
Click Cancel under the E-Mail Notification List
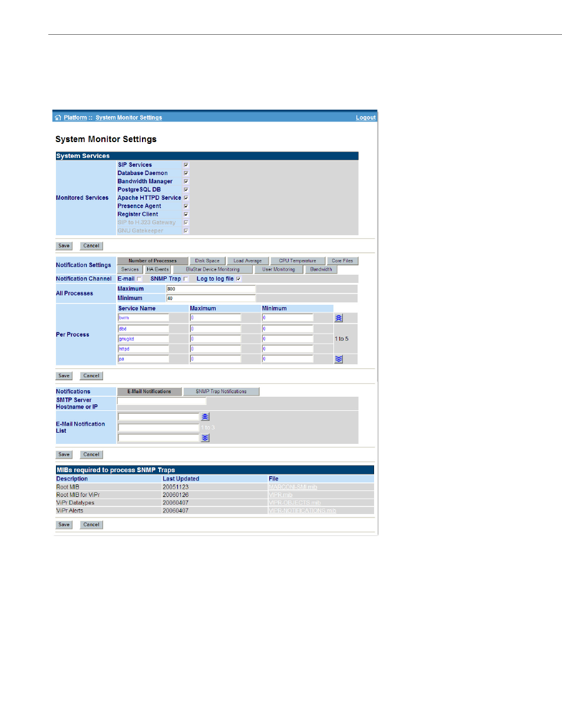(91, 454)
